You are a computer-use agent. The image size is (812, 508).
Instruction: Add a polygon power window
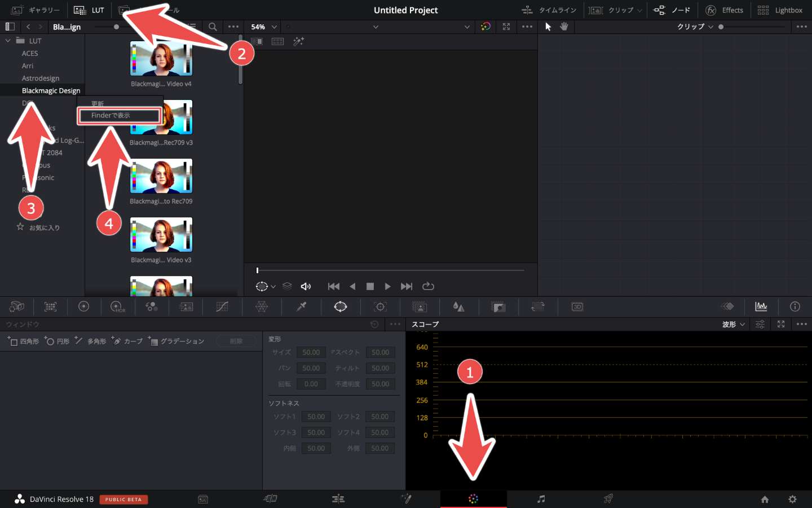[x=90, y=341]
